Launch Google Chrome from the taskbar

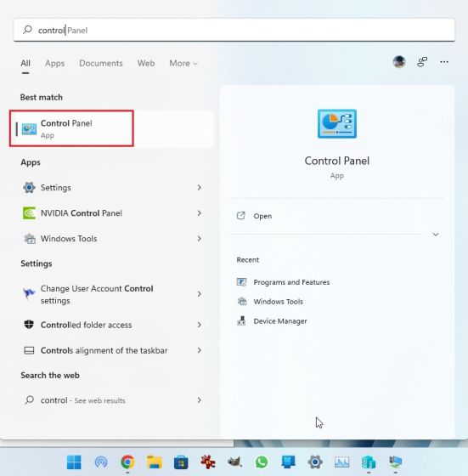click(x=127, y=462)
